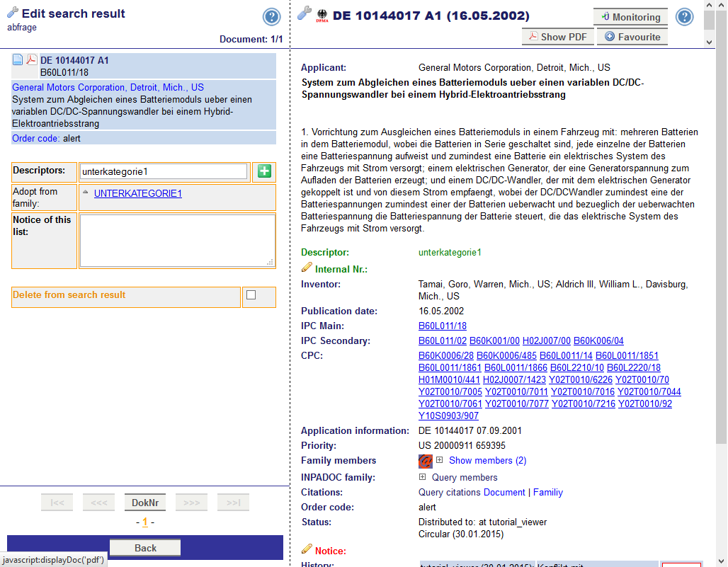Viewport: 728px width, 567px height.
Task: Tick the Delete from search result checkbox
Action: (x=251, y=294)
